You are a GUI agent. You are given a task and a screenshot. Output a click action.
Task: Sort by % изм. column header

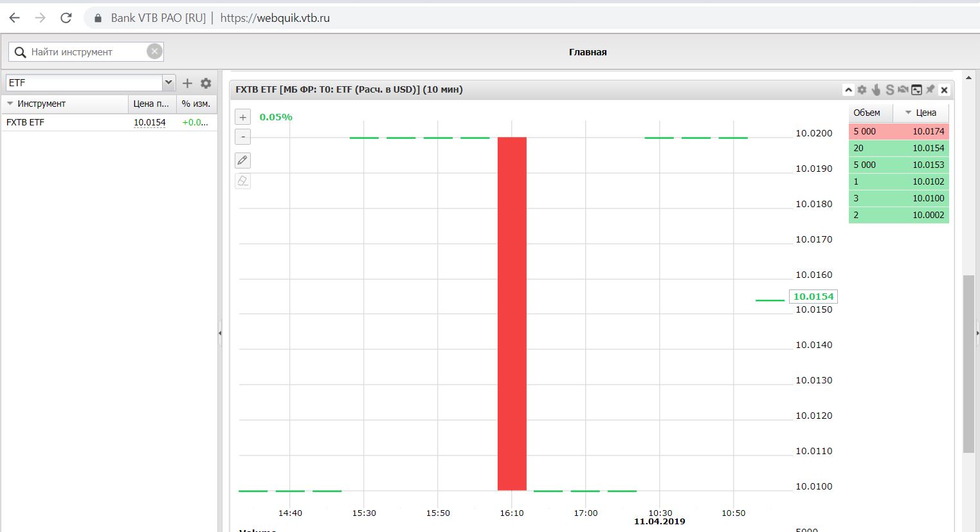pos(196,104)
